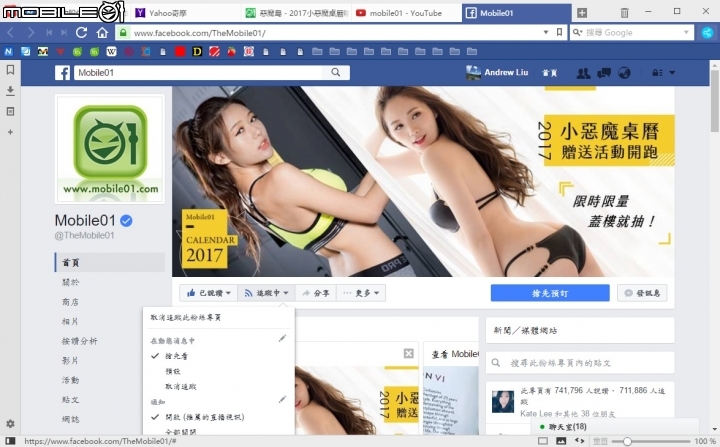
Task: Click the green padlock in the address bar
Action: tap(122, 33)
